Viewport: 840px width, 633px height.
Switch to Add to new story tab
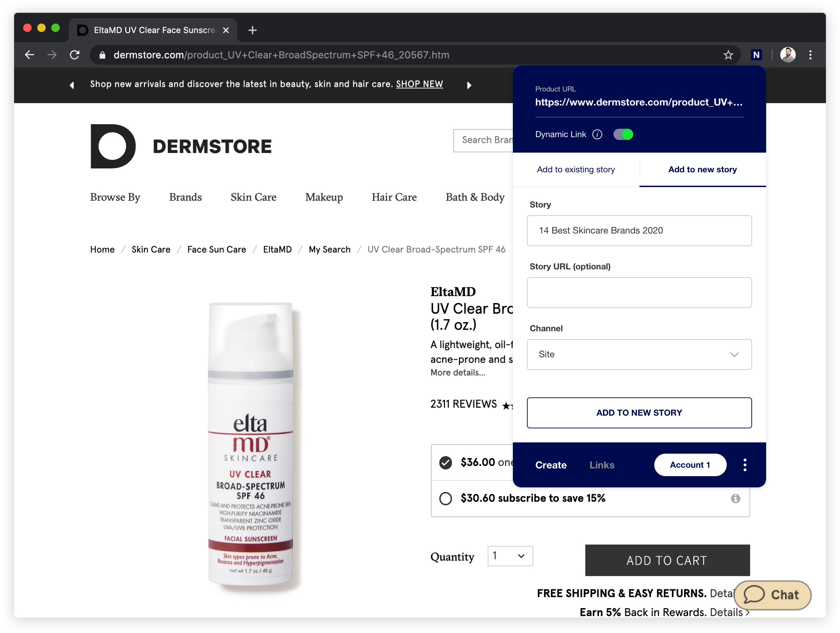(x=702, y=170)
